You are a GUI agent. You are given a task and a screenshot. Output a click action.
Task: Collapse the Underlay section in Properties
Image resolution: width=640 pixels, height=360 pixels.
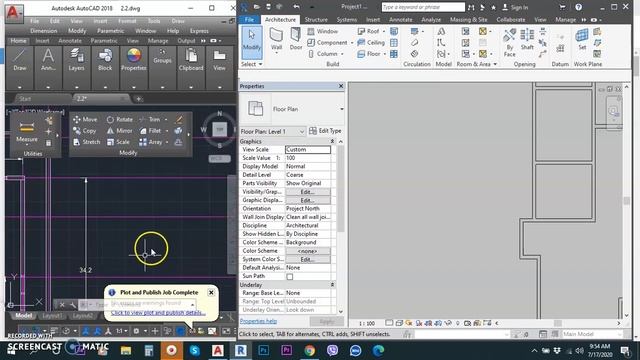pyautogui.click(x=332, y=284)
